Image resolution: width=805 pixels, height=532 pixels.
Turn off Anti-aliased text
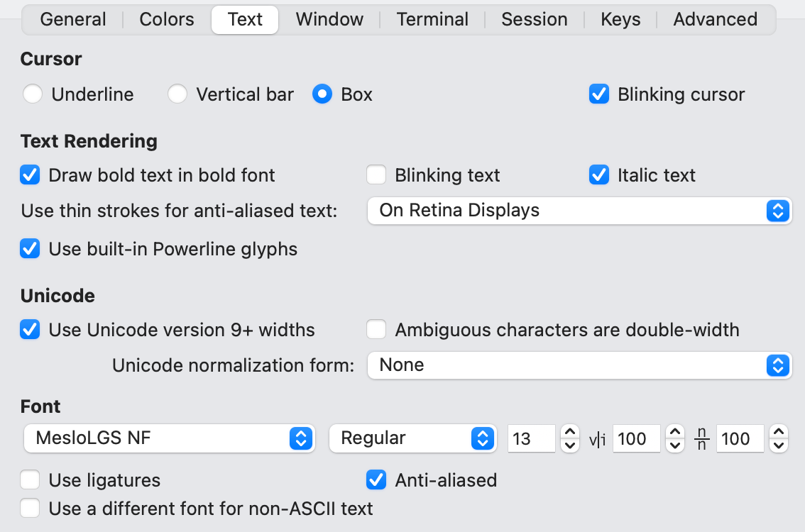point(376,480)
